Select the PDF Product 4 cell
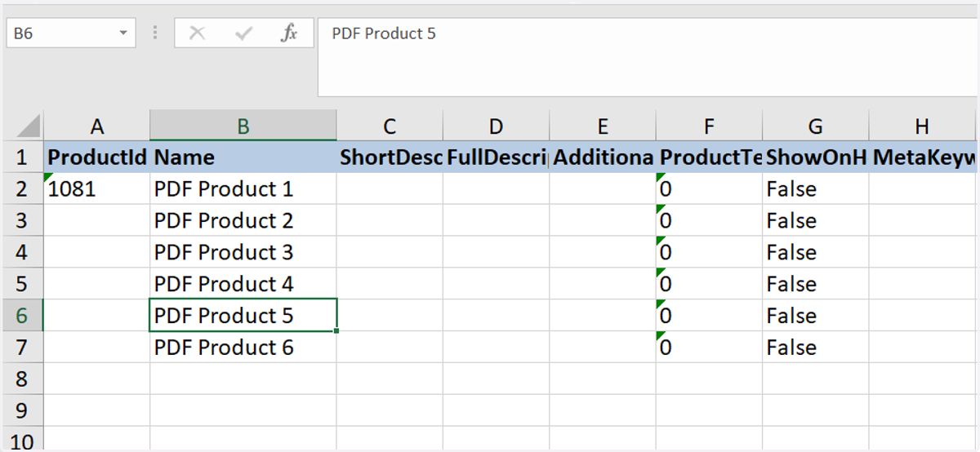Viewport: 980px width, 452px height. tap(243, 284)
